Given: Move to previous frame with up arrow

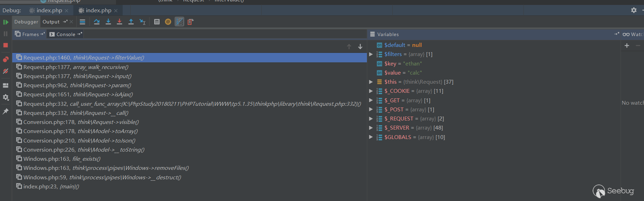Looking at the screenshot, I should click(x=349, y=47).
